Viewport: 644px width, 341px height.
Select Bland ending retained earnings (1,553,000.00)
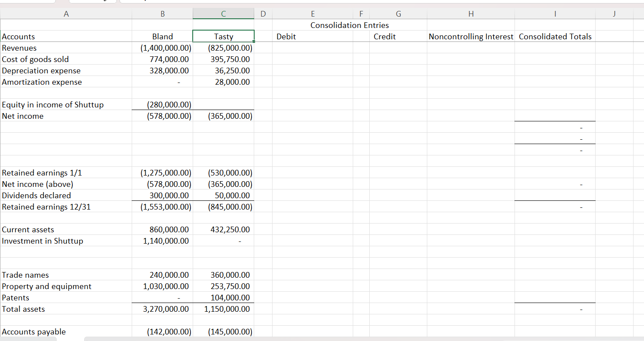point(163,207)
